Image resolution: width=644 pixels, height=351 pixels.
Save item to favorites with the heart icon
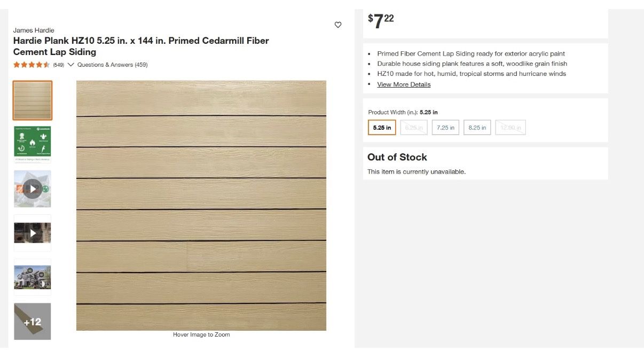click(338, 25)
